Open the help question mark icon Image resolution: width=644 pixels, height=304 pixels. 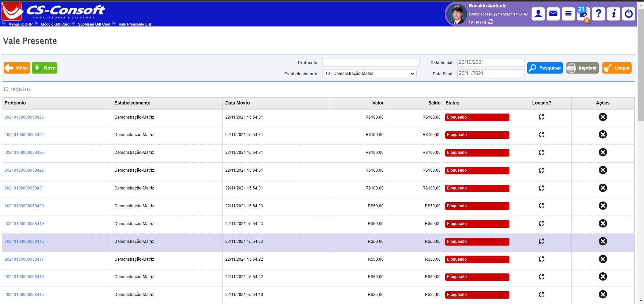[598, 14]
